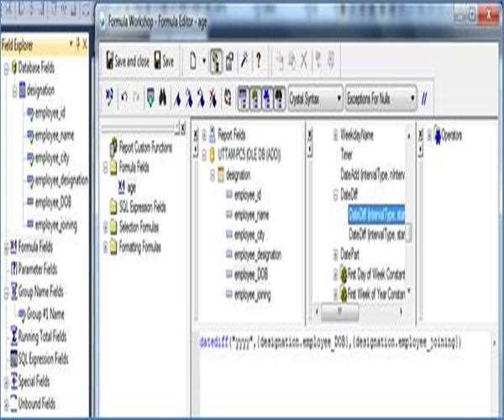The width and height of the screenshot is (504, 420).
Task: Click the formula expert wand icon
Action: 243,61
